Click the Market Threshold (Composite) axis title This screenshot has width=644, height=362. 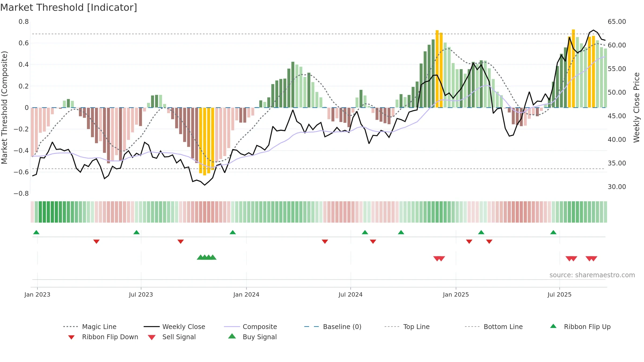coord(4,108)
